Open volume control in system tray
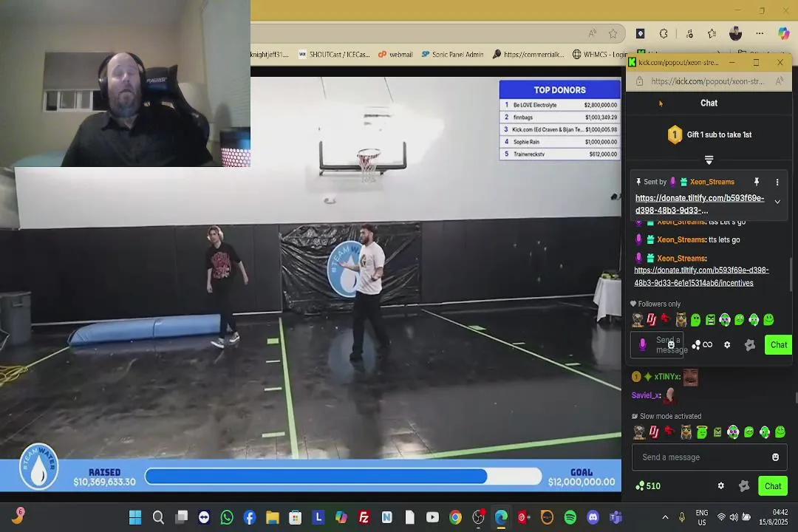The image size is (798, 532). 734,517
